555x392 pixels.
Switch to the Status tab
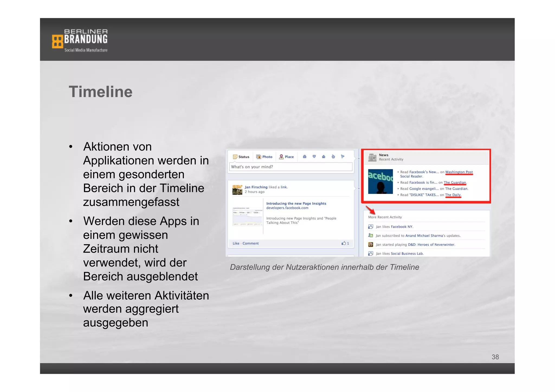tap(241, 157)
